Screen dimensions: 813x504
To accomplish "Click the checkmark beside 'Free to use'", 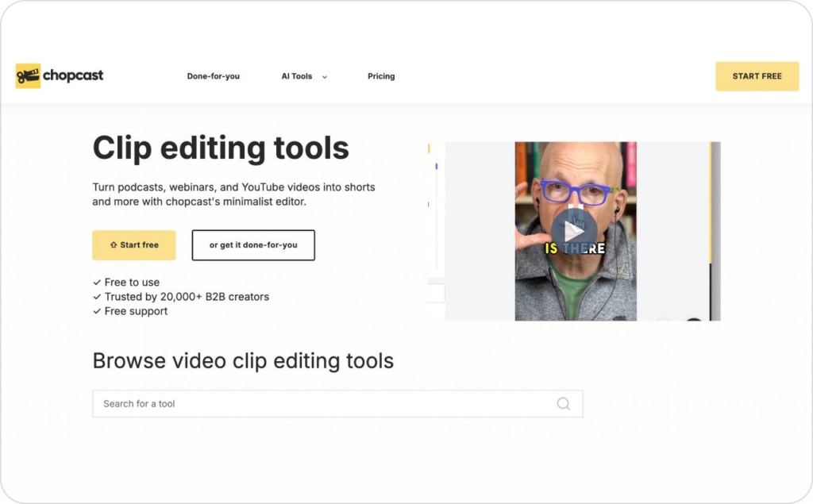I will (x=97, y=283).
